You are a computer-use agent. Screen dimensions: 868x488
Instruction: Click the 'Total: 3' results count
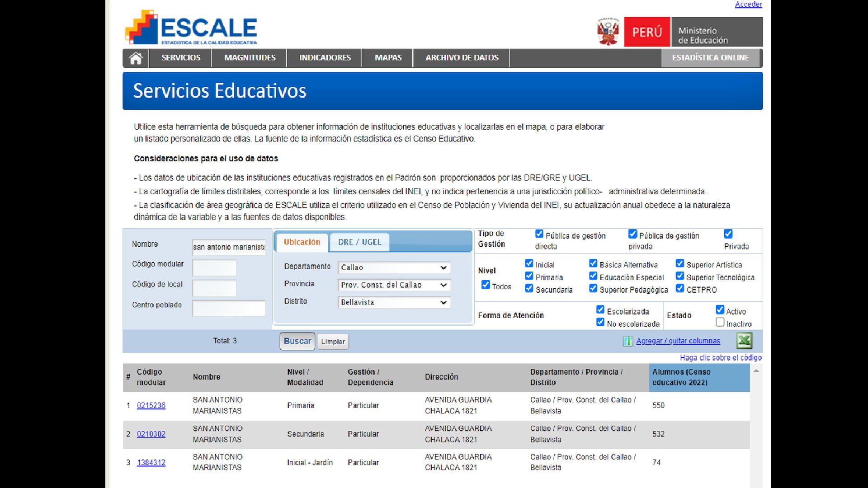point(225,341)
